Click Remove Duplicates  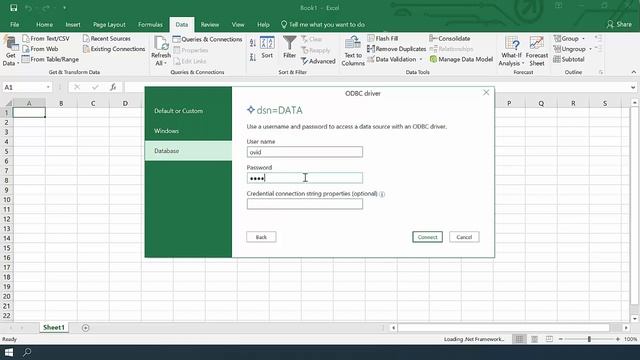[x=396, y=49]
